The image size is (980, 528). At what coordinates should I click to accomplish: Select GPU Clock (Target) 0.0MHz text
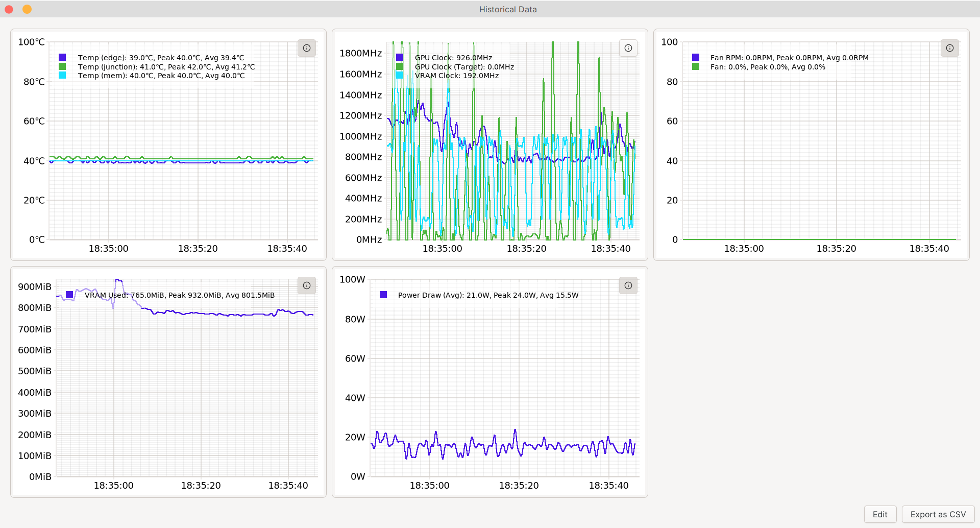click(x=464, y=67)
